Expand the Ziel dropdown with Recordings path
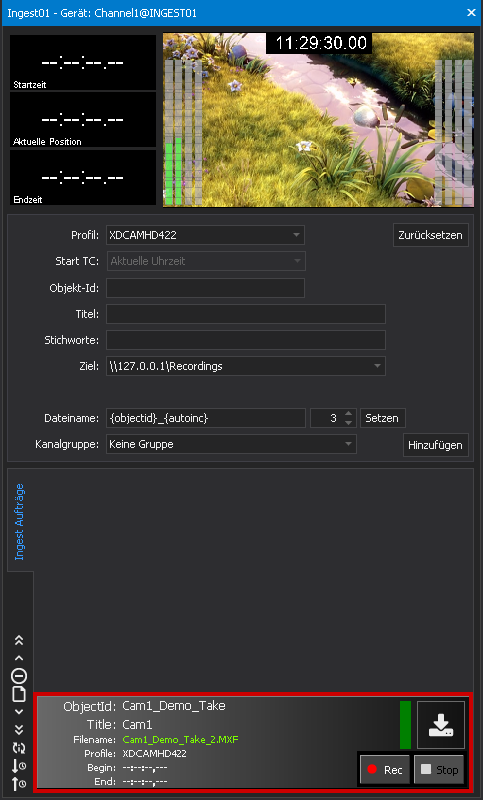The height and width of the screenshot is (800, 483). [x=245, y=366]
